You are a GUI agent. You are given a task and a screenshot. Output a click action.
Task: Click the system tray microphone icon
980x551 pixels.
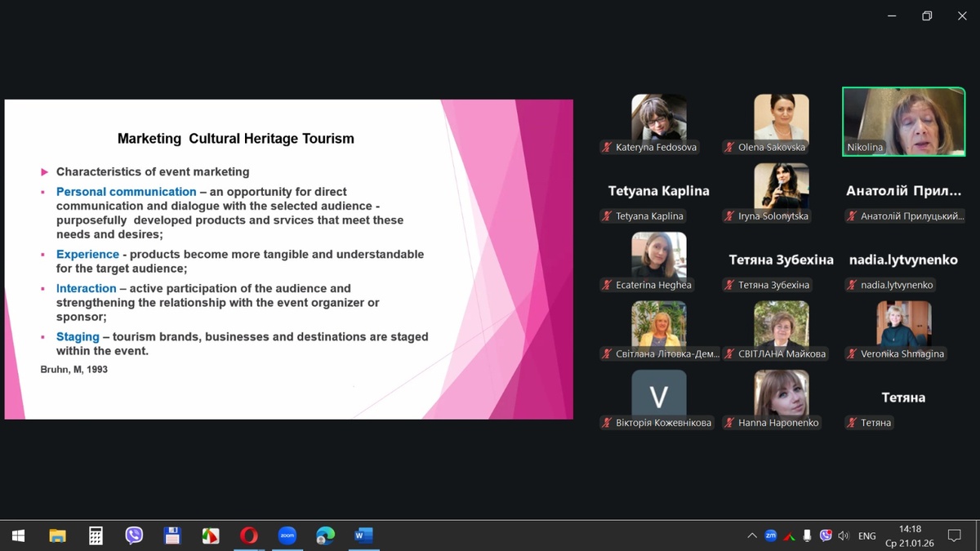[807, 535]
